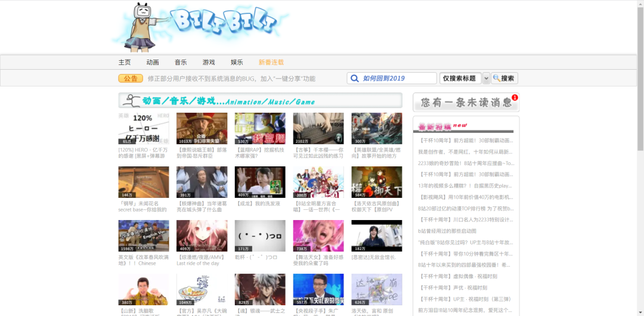The image size is (644, 316).
Task: Open the 改革春风吹满地 English thumbnail
Action: (x=144, y=236)
